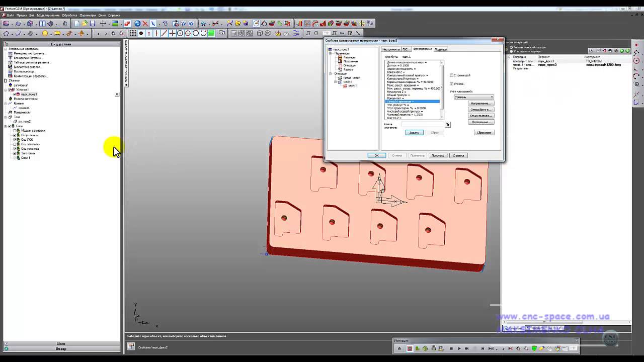
Task: Toggle the 'Опорная ось' layer checkbox
Action: [15, 135]
